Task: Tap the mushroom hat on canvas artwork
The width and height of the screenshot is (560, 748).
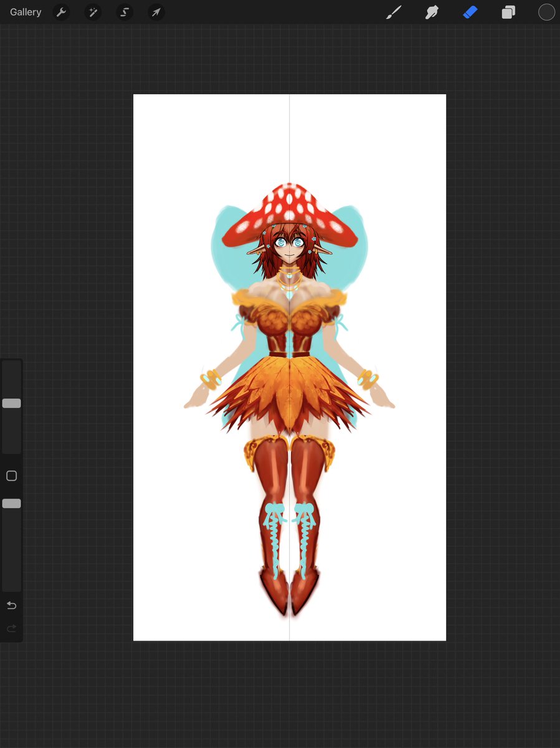Action: tap(289, 215)
